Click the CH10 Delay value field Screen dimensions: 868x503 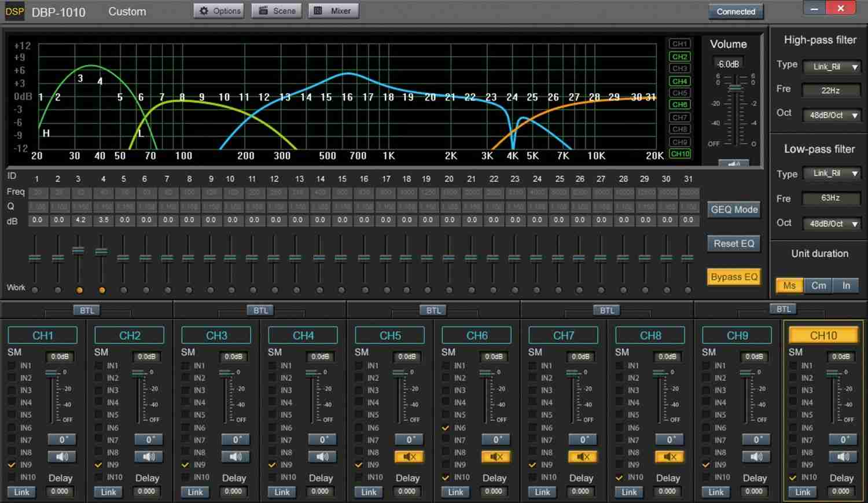pos(841,491)
